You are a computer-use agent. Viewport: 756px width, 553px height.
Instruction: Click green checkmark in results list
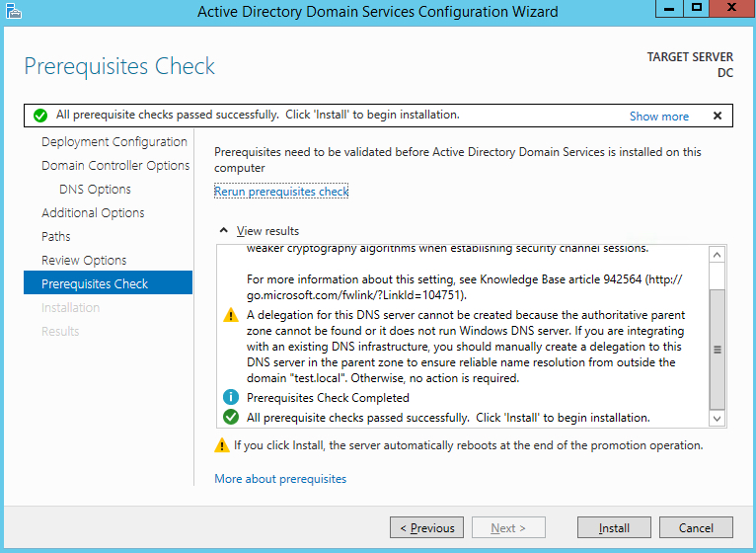pyautogui.click(x=231, y=417)
